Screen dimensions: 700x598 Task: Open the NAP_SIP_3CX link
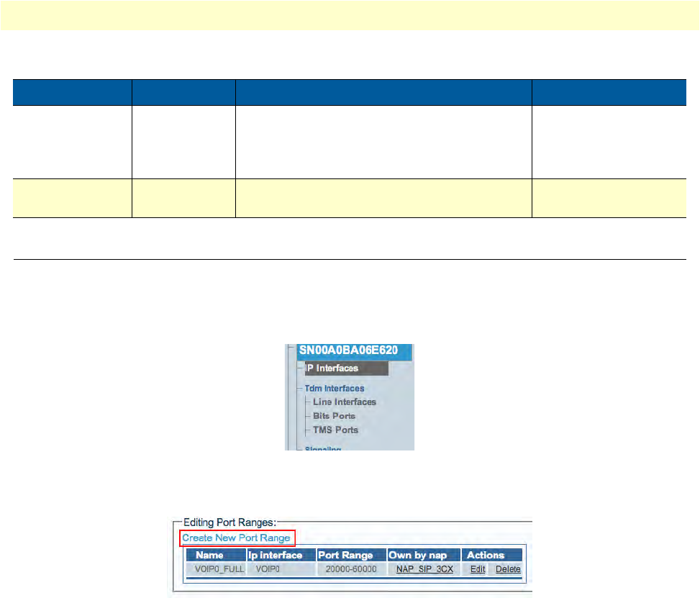[x=424, y=569]
